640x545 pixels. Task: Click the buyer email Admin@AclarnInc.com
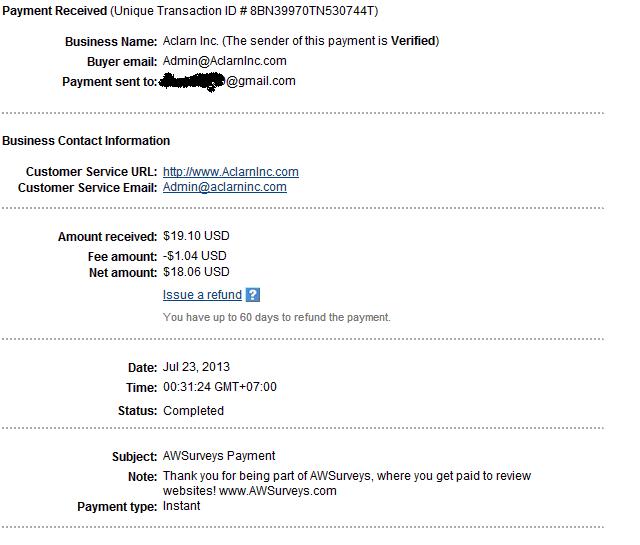[224, 61]
